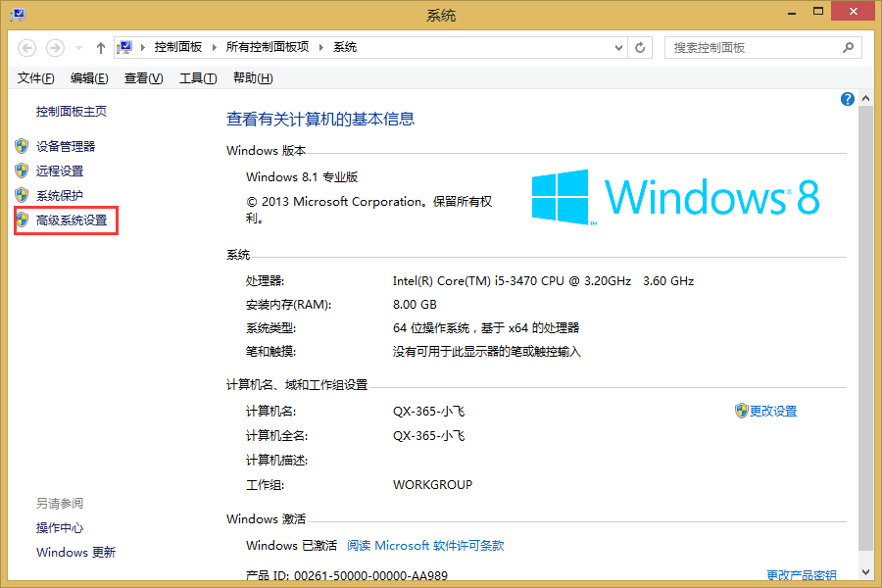Open the 帮助(H) menu
882x588 pixels.
(253, 78)
